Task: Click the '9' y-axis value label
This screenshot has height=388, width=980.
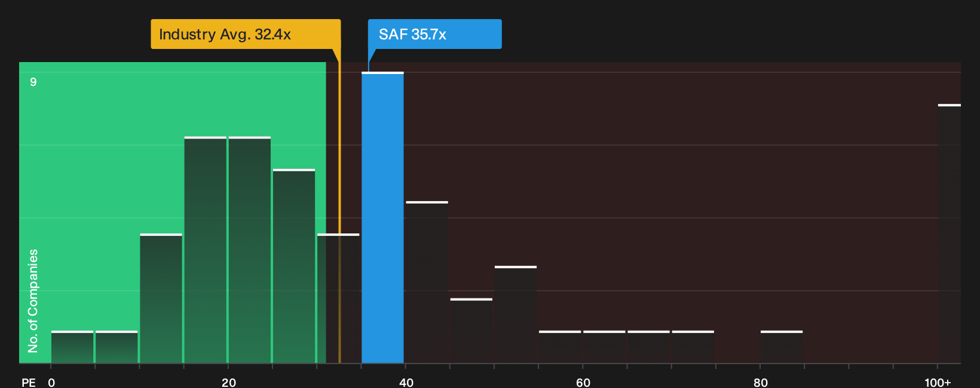Action: click(x=33, y=82)
